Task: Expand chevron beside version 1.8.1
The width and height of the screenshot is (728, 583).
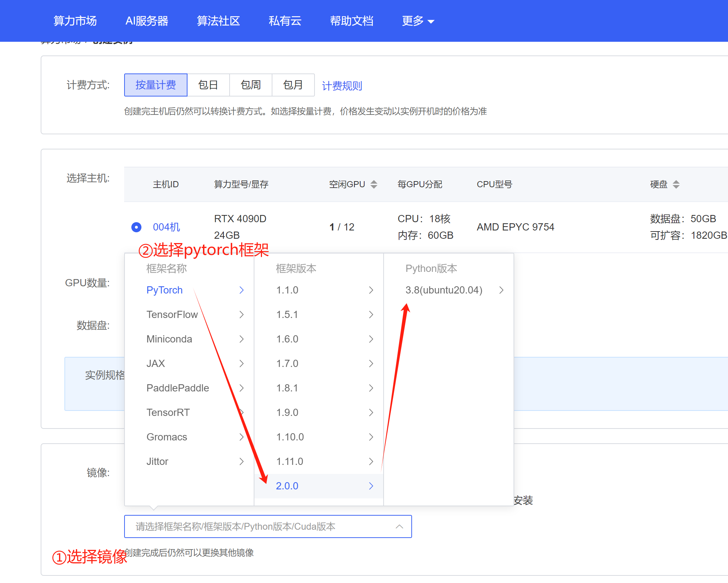Action: (x=371, y=388)
